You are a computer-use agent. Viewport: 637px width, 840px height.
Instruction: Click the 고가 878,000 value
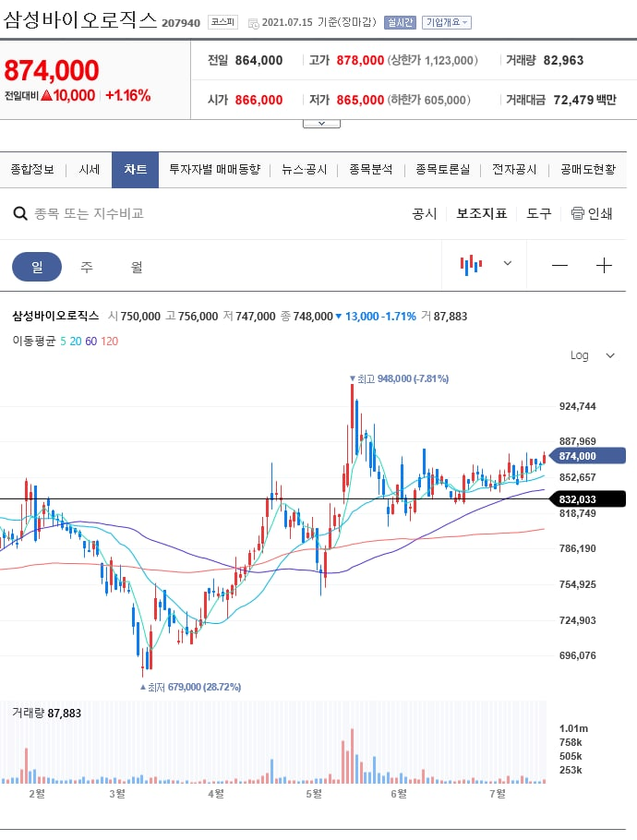click(360, 60)
